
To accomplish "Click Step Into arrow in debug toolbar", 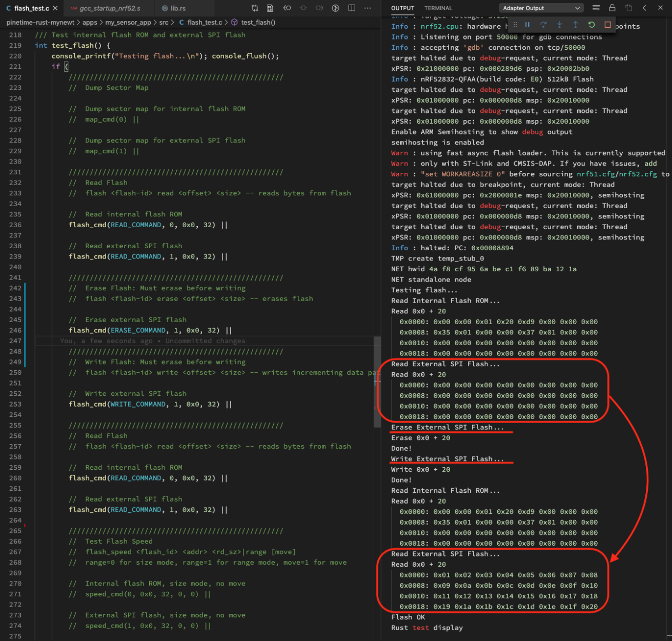I will coord(559,25).
